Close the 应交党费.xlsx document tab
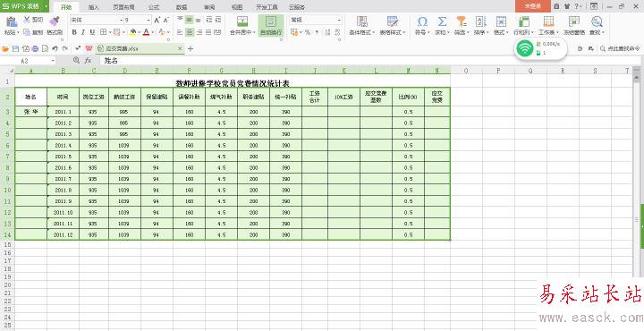This screenshot has height=331, width=644. pyautogui.click(x=180, y=49)
